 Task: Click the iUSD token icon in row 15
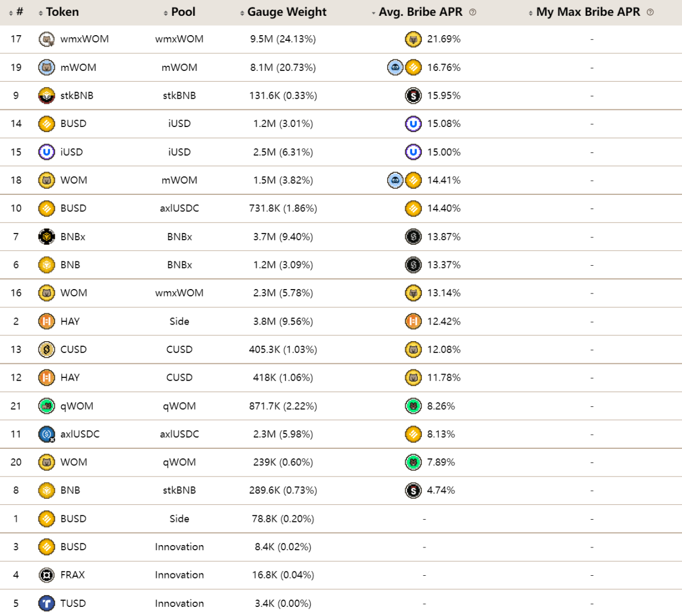click(x=46, y=152)
